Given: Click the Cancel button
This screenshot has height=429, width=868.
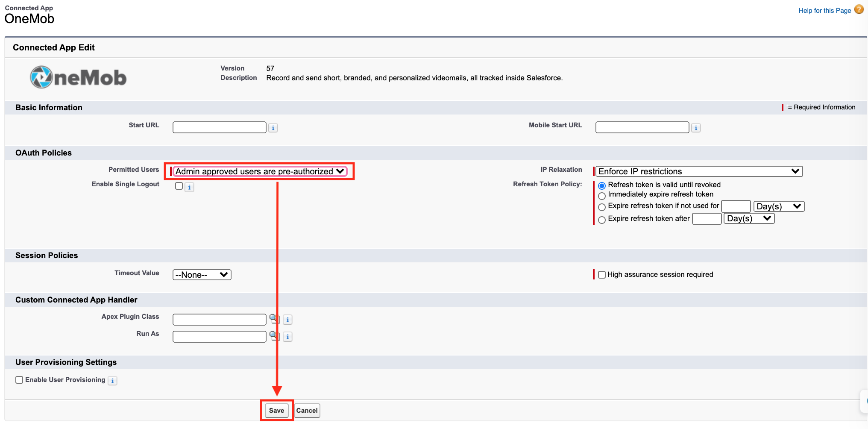Looking at the screenshot, I should 307,411.
